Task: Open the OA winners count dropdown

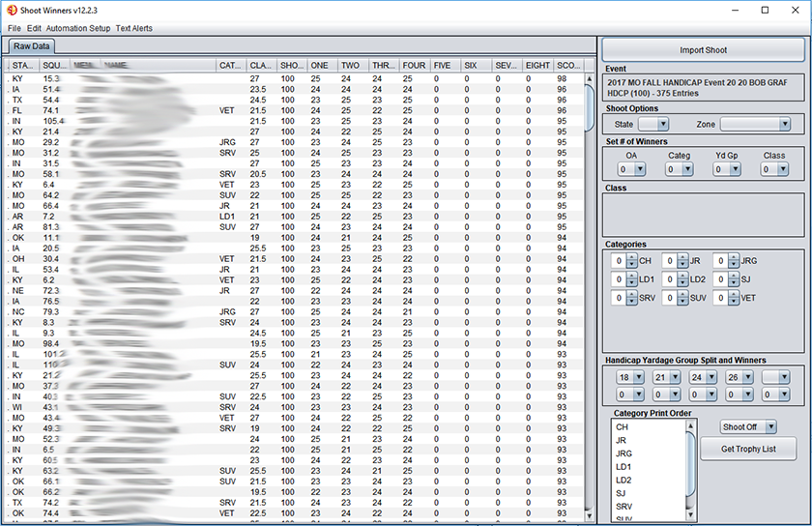Action: pos(631,169)
